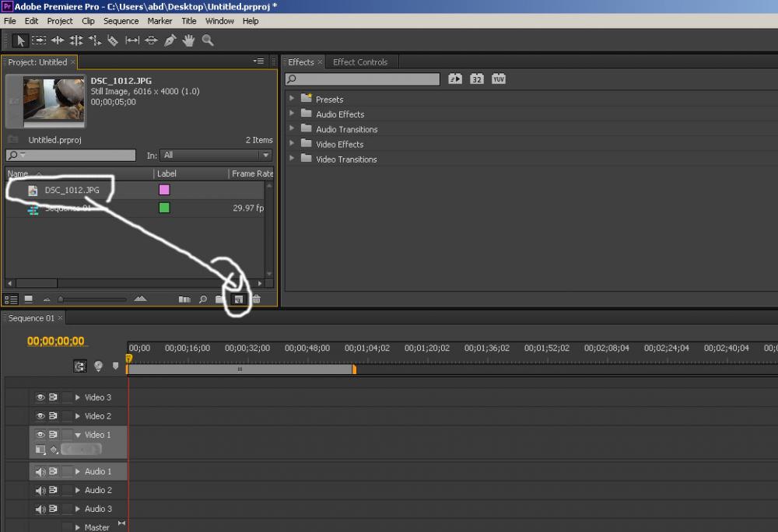
Task: Select the Zoom magnifier tool in toolbar
Action: pyautogui.click(x=208, y=40)
